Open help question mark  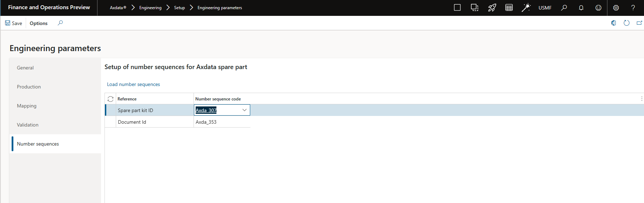point(633,8)
